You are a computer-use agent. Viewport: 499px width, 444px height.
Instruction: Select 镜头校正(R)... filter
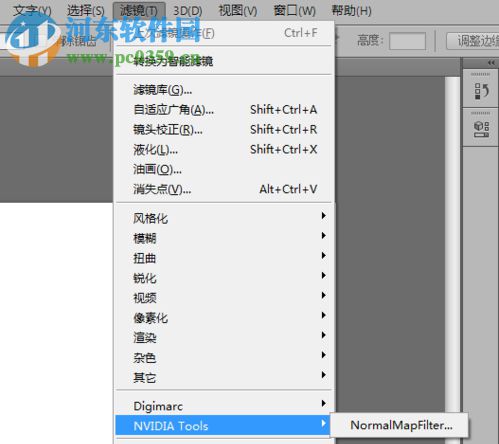point(223,129)
